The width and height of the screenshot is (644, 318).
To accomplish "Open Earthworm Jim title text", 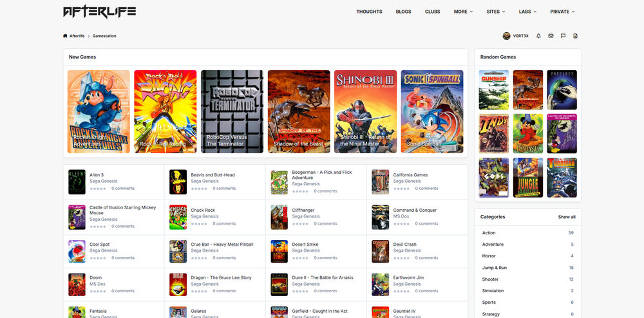I will click(408, 278).
